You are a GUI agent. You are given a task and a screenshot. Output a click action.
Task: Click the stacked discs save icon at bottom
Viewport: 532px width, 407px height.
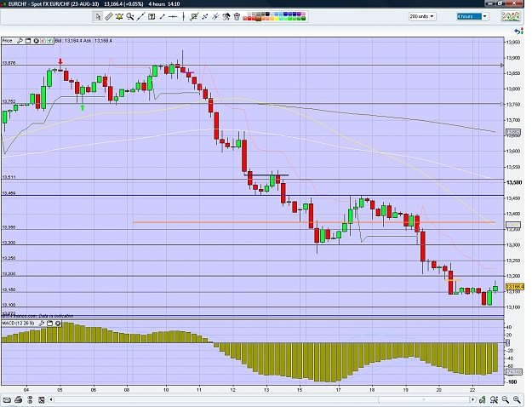point(30,399)
